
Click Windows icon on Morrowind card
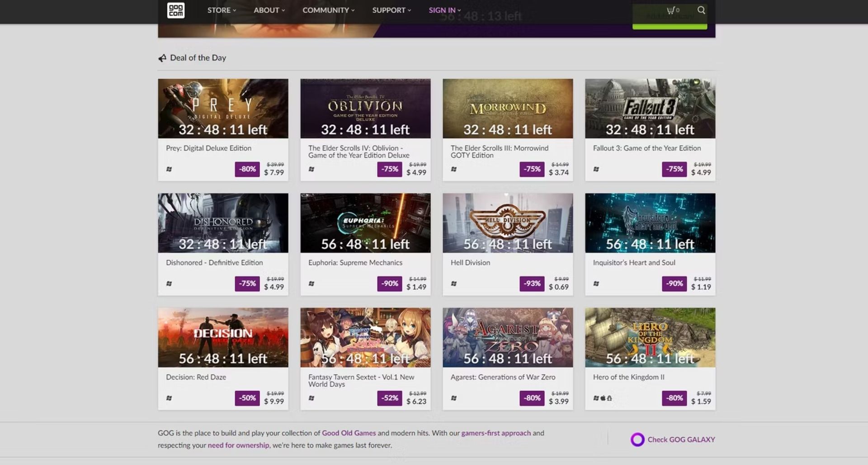[x=454, y=169]
